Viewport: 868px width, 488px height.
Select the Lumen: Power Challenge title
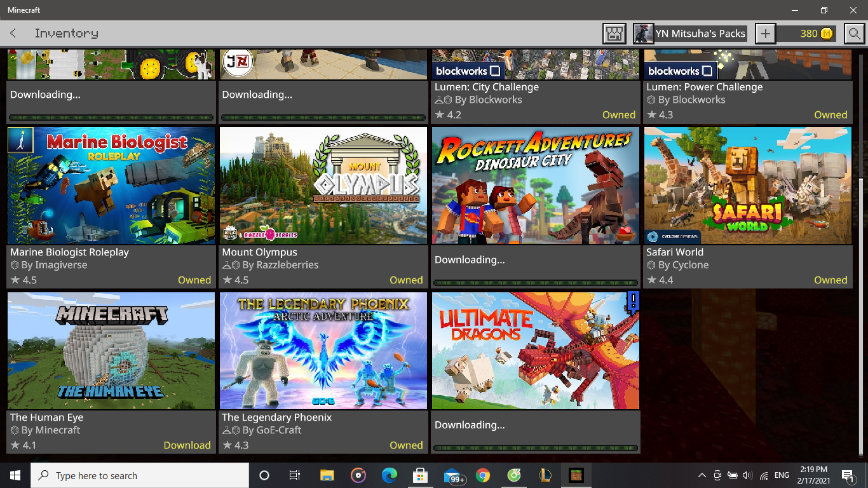point(705,87)
